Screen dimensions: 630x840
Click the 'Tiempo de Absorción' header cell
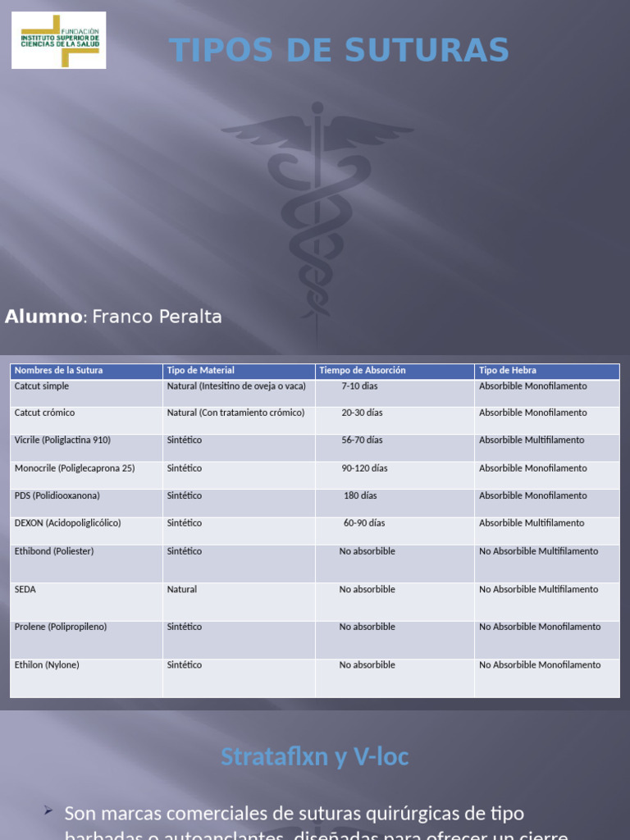click(363, 371)
